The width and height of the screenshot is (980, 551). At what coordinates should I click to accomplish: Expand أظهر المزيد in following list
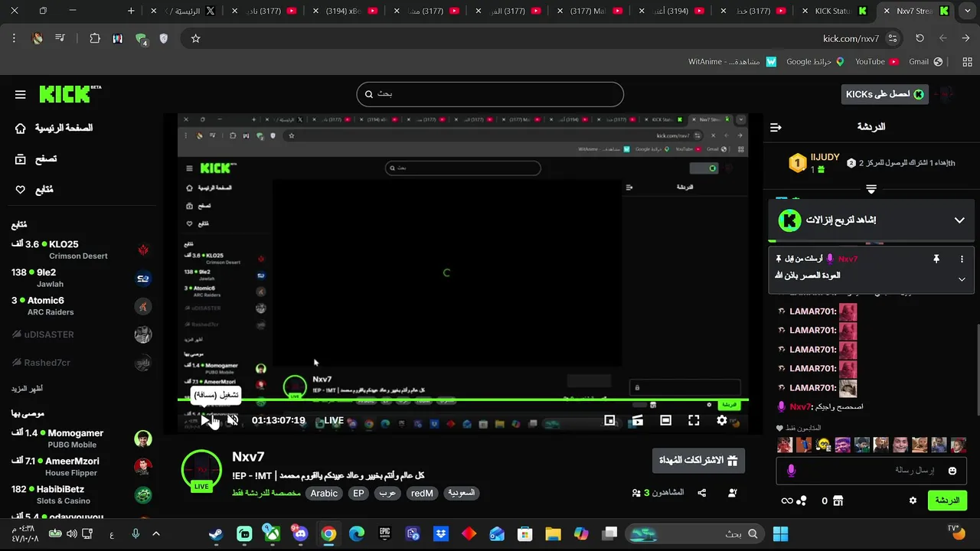pos(27,389)
